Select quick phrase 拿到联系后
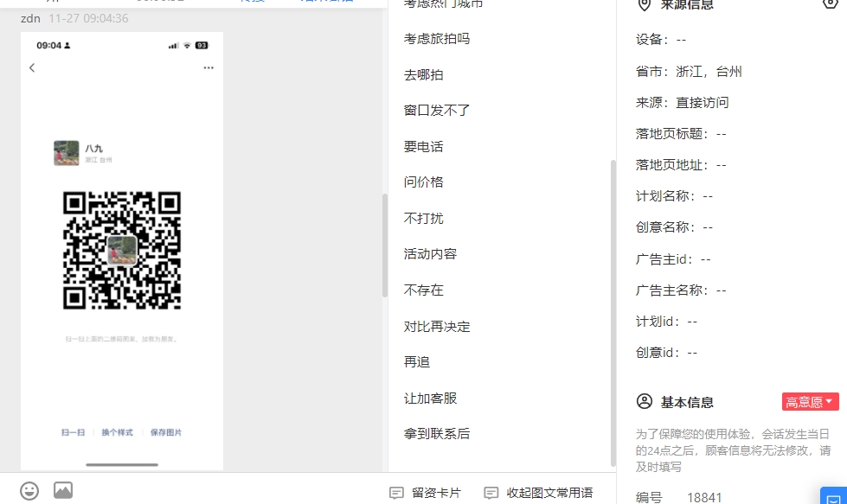The width and height of the screenshot is (847, 504). click(436, 434)
